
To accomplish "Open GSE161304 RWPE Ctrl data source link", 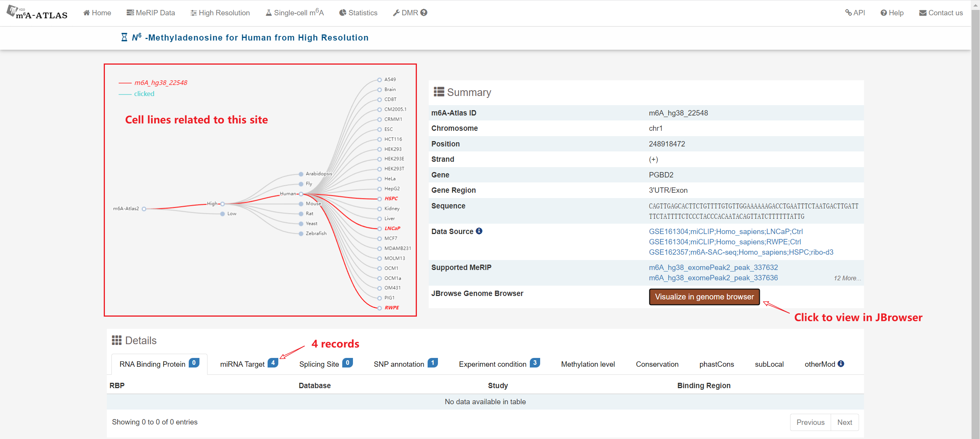I will pos(725,242).
